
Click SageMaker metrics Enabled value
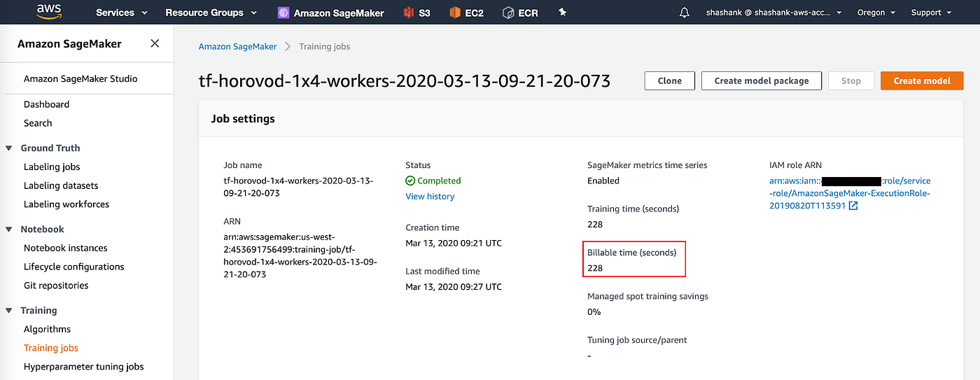pyautogui.click(x=603, y=181)
